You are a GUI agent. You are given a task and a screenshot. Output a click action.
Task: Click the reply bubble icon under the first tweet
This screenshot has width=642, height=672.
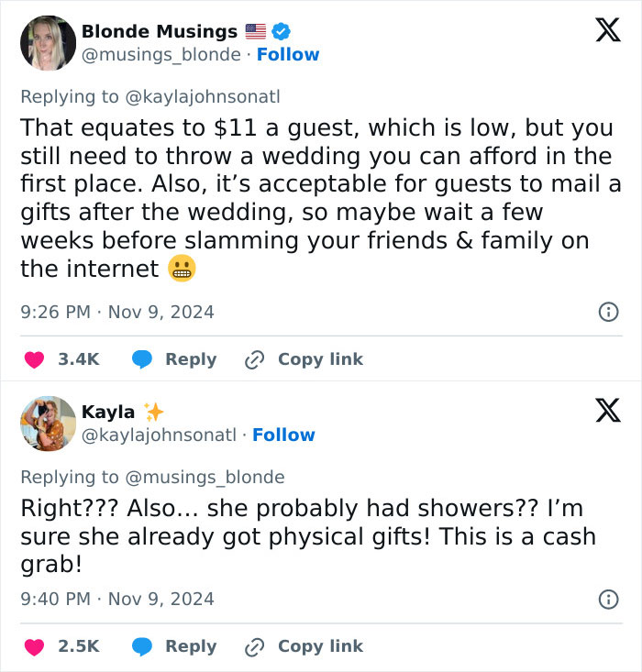[x=141, y=359]
